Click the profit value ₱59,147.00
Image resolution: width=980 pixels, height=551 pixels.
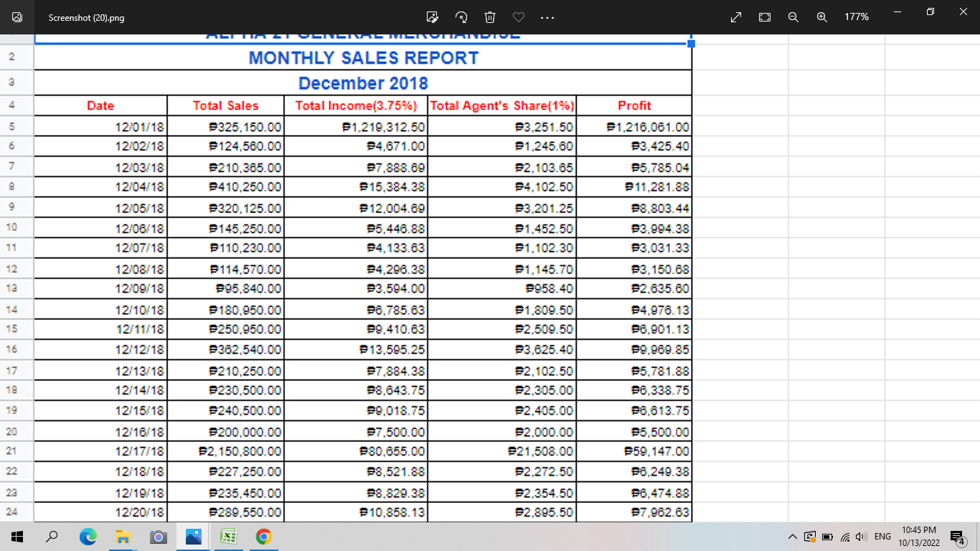(657, 452)
